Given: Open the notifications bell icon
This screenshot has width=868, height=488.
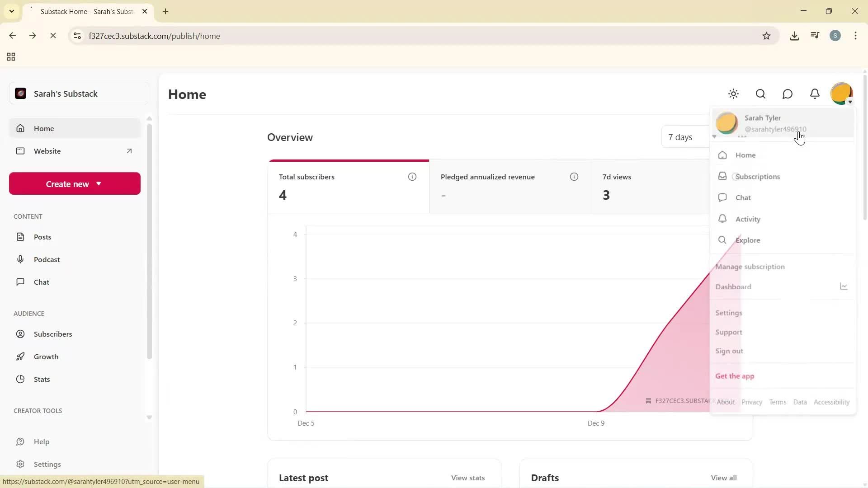Looking at the screenshot, I should (x=815, y=94).
